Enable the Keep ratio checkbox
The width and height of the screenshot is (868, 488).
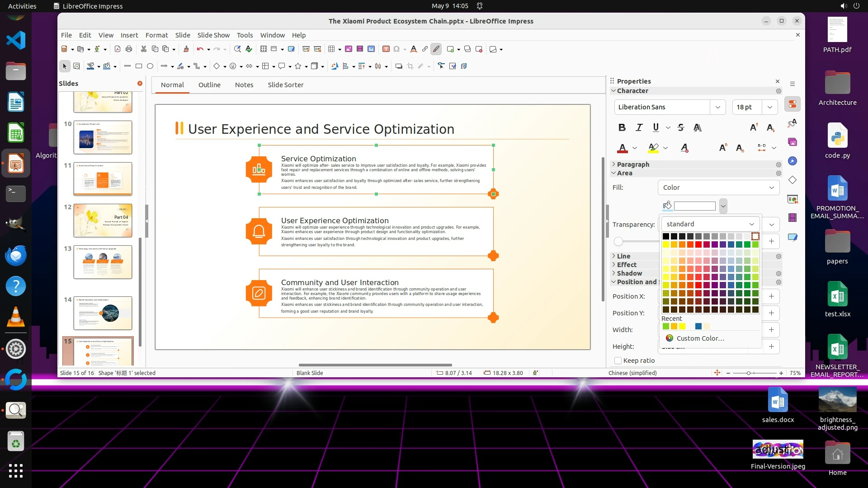pyautogui.click(x=618, y=360)
